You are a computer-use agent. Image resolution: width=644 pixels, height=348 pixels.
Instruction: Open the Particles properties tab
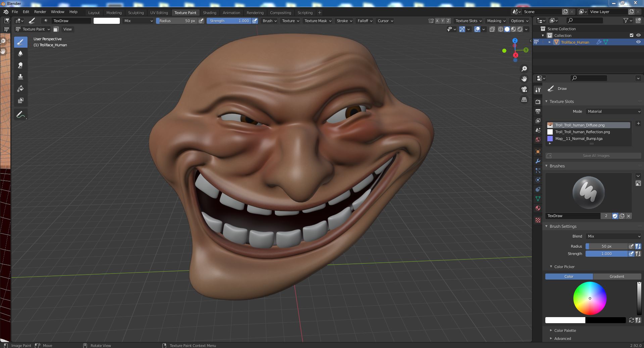pos(538,170)
